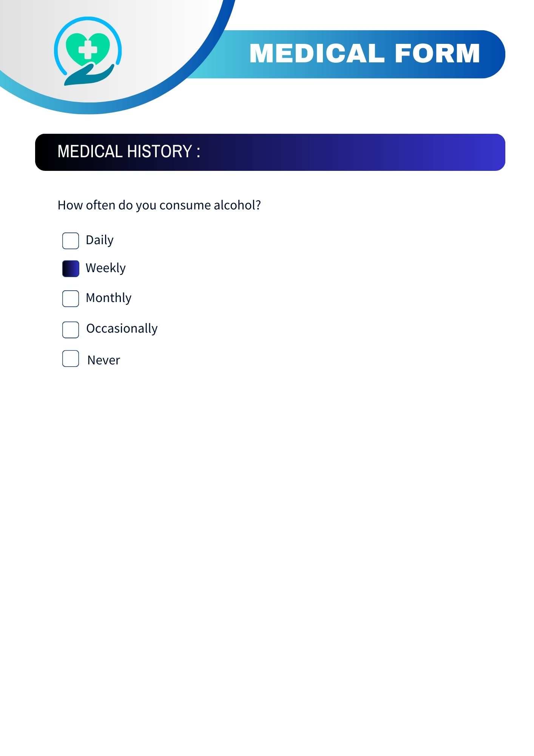Click the Never option label
Viewport: 534px width, 756px height.
coord(103,360)
